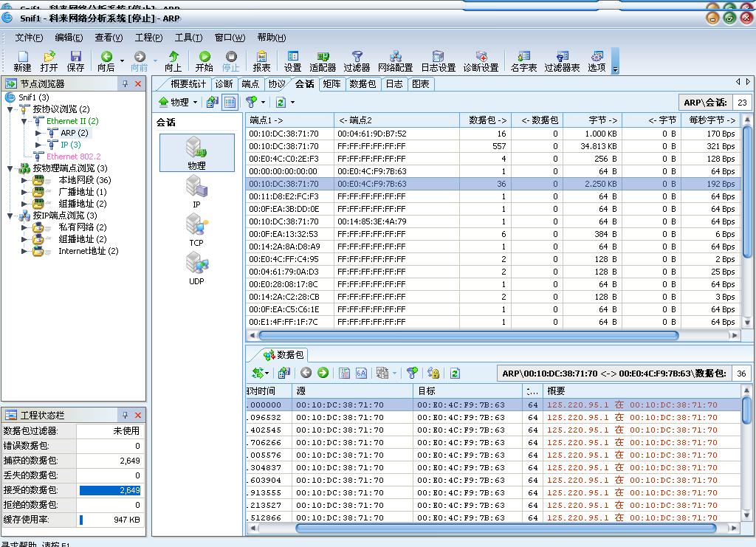Open the 物理 dropdown in conversation toolbar
Screen dimensions: 756x547
(179, 103)
